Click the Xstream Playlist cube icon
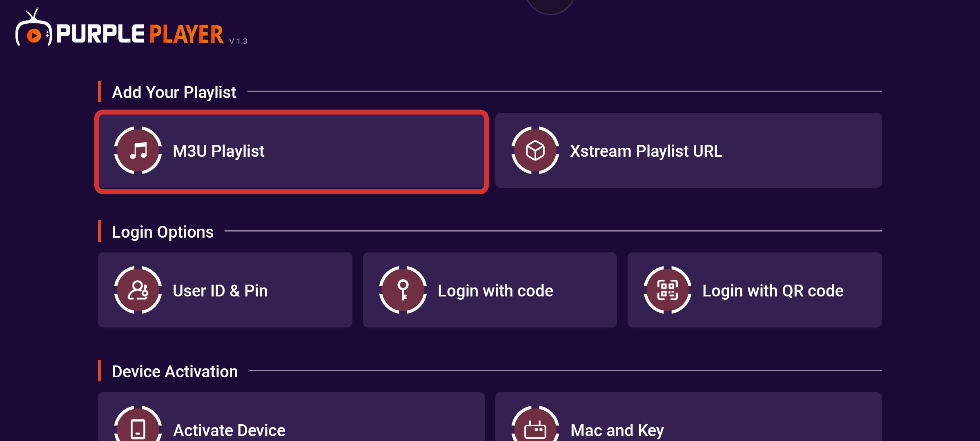The width and height of the screenshot is (980, 441). tap(535, 150)
